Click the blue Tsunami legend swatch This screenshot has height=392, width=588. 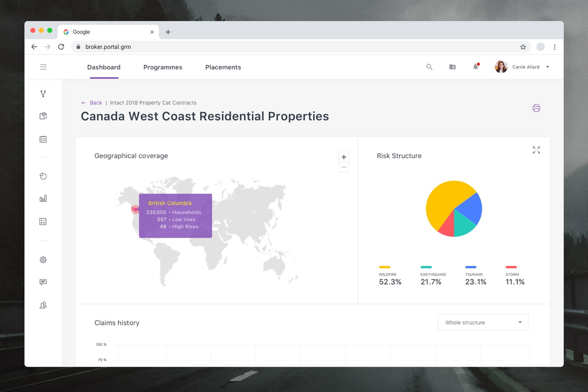(x=470, y=267)
